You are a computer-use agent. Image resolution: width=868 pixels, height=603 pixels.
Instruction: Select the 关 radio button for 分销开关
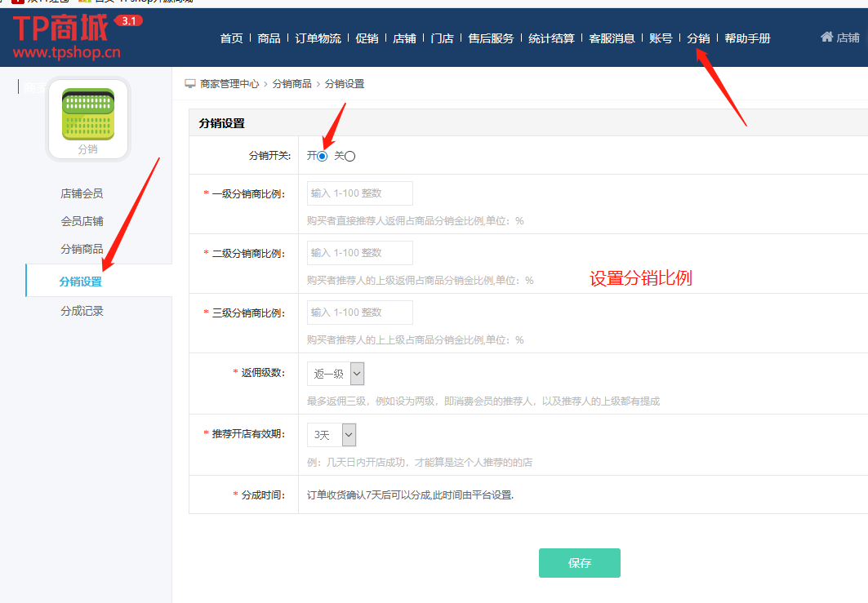(350, 156)
